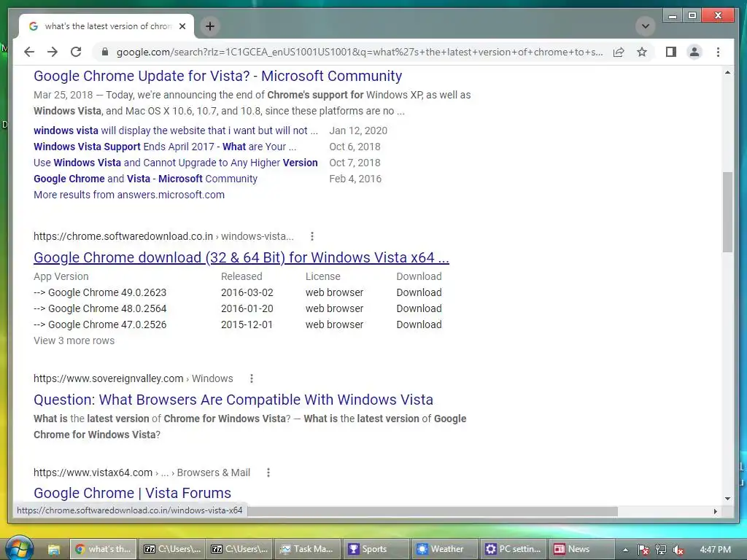The height and width of the screenshot is (560, 747).
Task: Open the clock showing 4:47 PM
Action: [715, 550]
